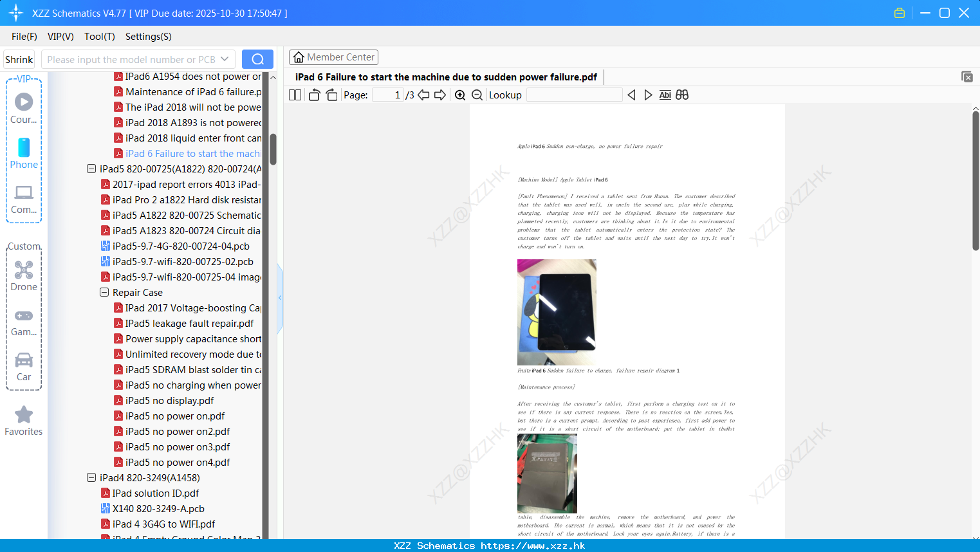Find previous lookup match
This screenshot has width=980, height=552.
coord(631,95)
